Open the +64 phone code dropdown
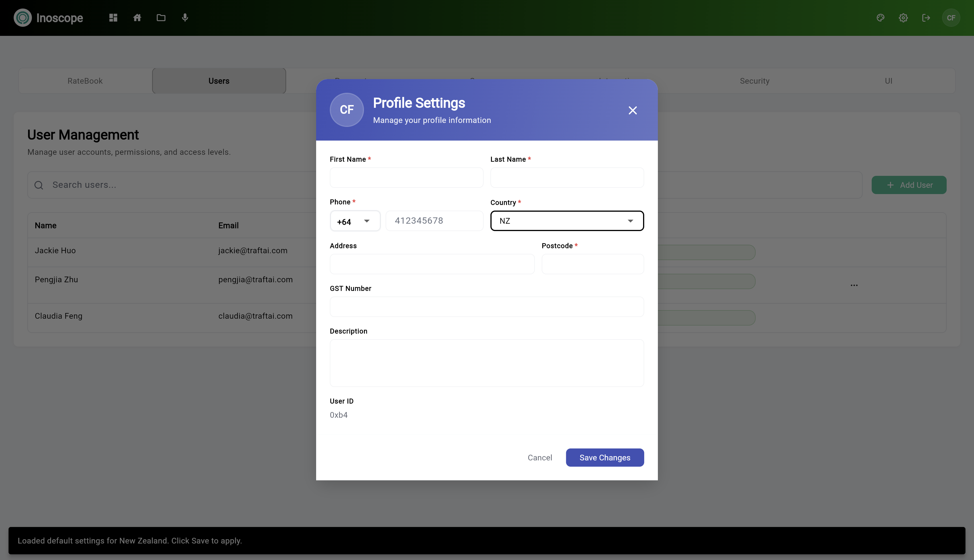 coord(355,221)
